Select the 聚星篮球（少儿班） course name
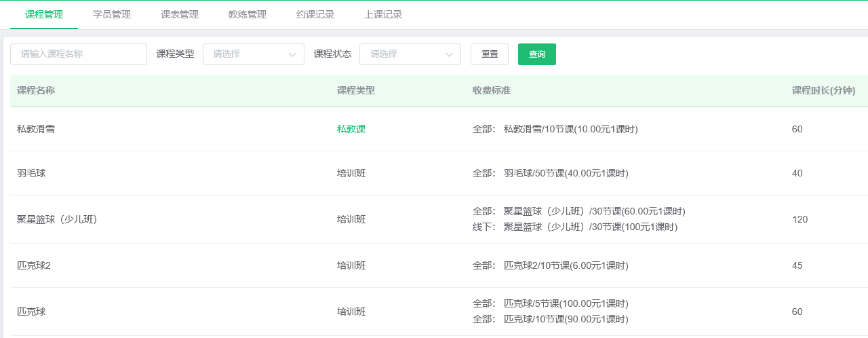This screenshot has width=868, height=338. pos(57,219)
